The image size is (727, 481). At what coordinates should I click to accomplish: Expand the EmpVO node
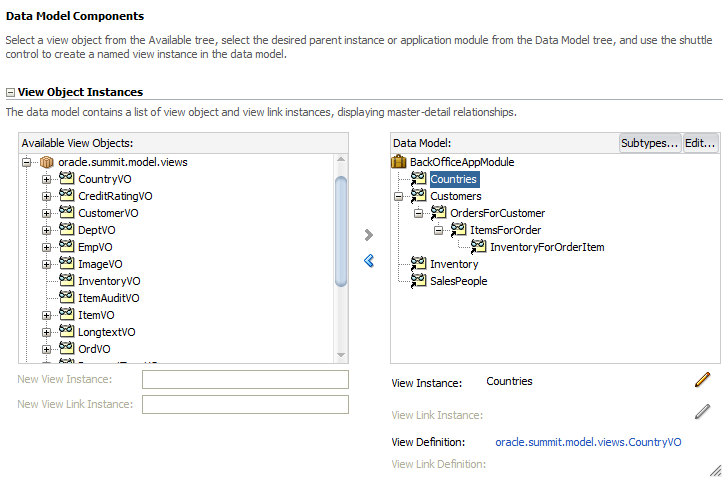coord(46,247)
